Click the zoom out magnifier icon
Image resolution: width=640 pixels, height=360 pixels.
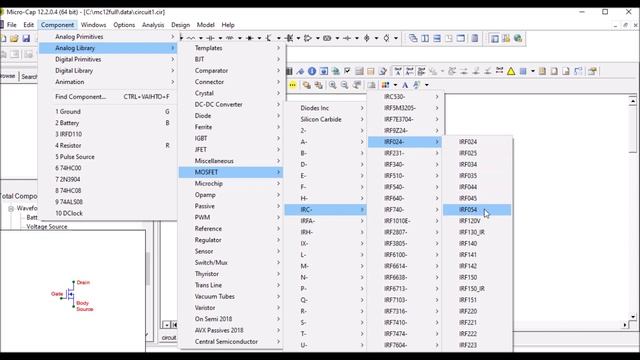(344, 84)
